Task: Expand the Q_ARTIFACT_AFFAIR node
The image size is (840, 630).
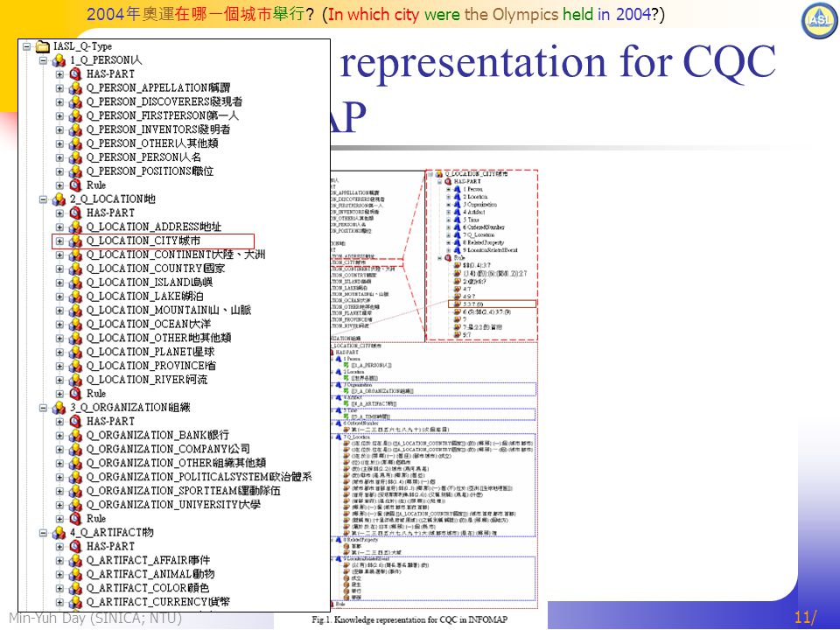Action: point(59,561)
